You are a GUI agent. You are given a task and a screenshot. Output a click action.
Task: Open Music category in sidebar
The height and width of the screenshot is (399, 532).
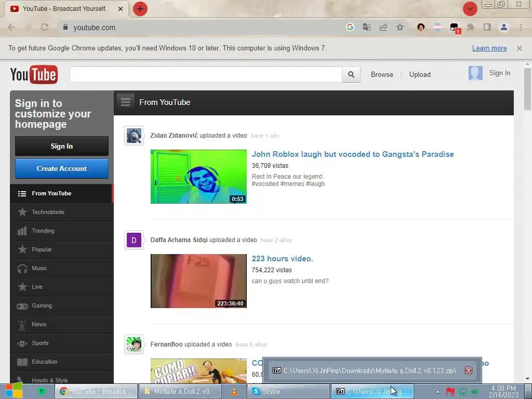[61, 268]
